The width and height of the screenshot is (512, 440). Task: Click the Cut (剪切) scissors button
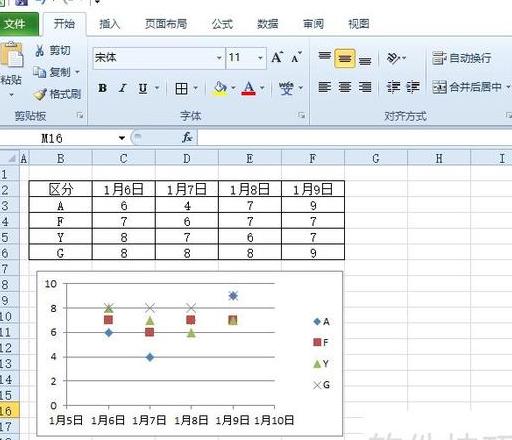(52, 50)
